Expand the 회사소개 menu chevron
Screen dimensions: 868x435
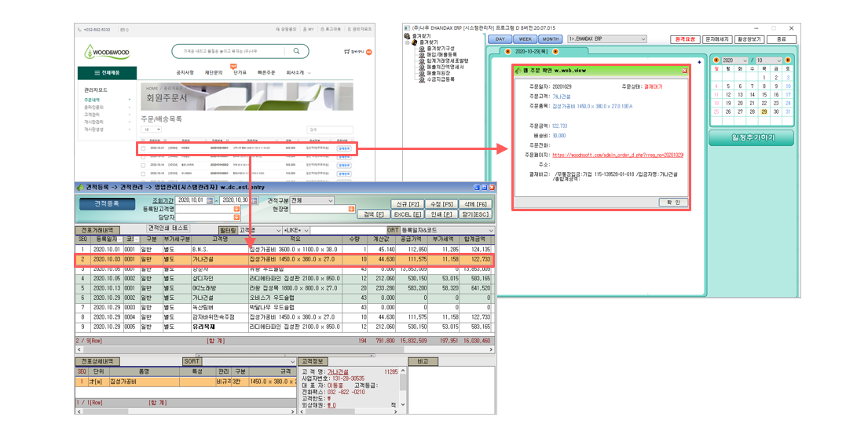pyautogui.click(x=309, y=73)
